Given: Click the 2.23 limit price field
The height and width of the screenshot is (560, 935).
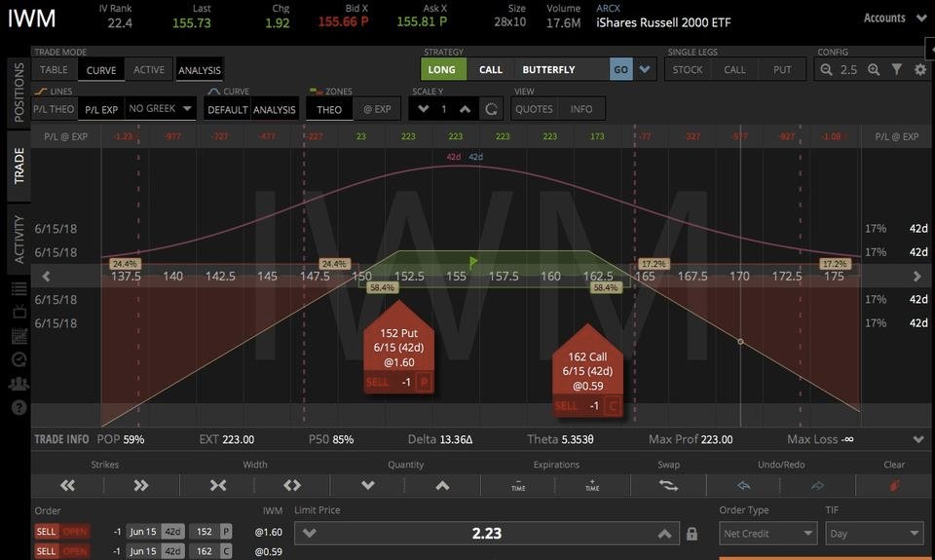Looking at the screenshot, I should [x=487, y=534].
